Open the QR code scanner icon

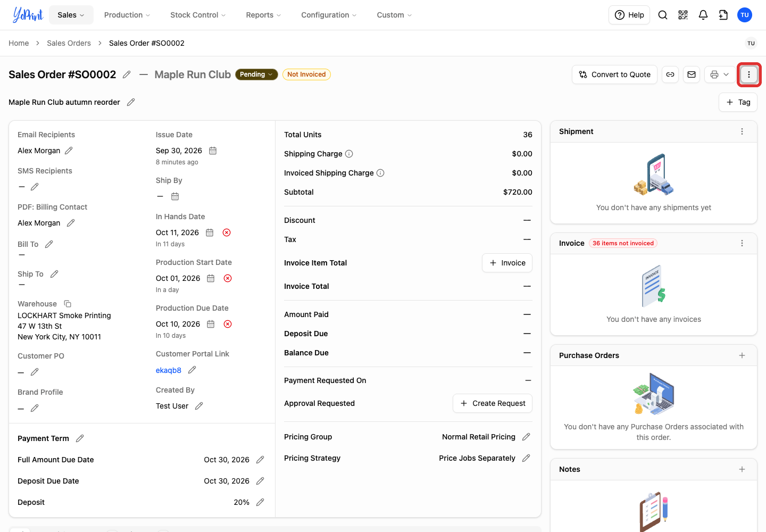tap(683, 15)
